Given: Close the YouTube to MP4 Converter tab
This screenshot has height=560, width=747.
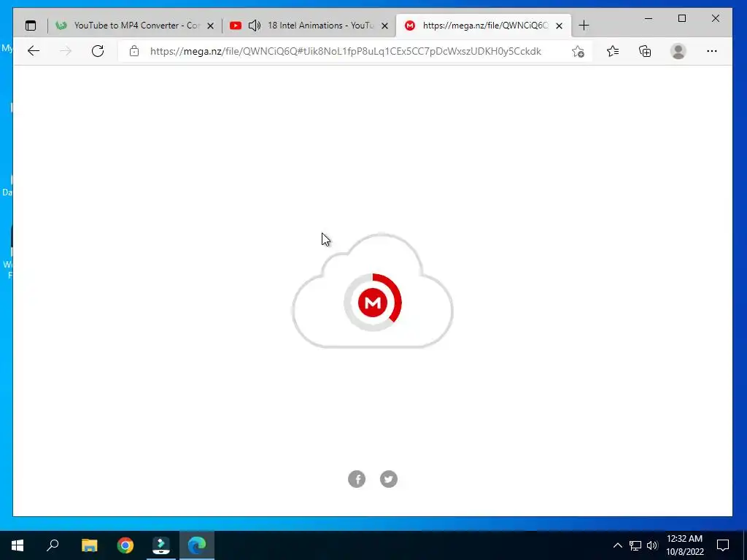Looking at the screenshot, I should click(x=210, y=26).
